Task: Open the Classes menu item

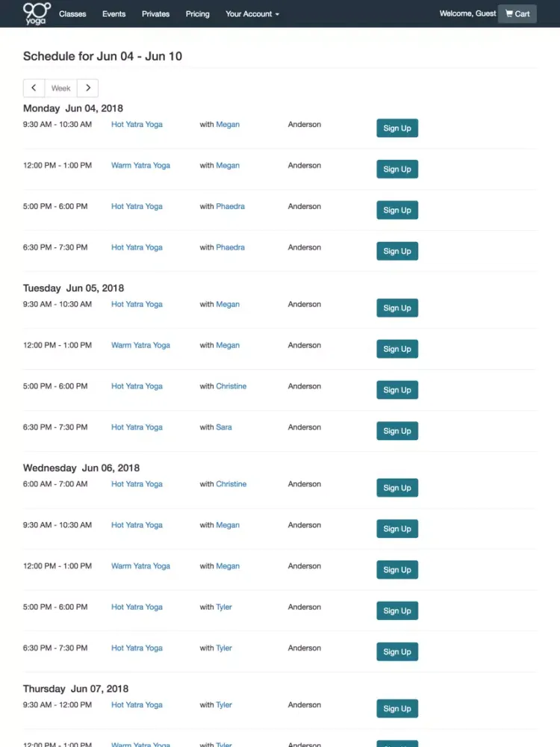Action: [72, 13]
